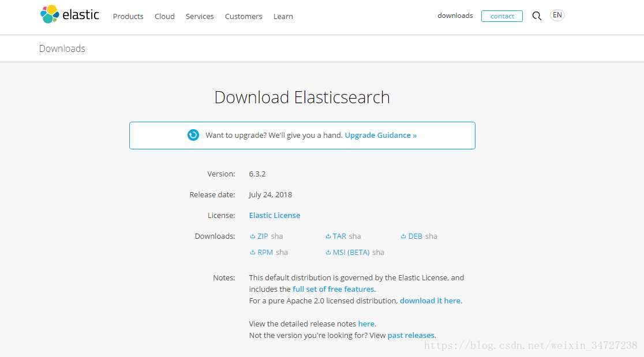Image resolution: width=644 pixels, height=357 pixels.
Task: Click the MSI (BETA) download arrow icon
Action: point(328,253)
